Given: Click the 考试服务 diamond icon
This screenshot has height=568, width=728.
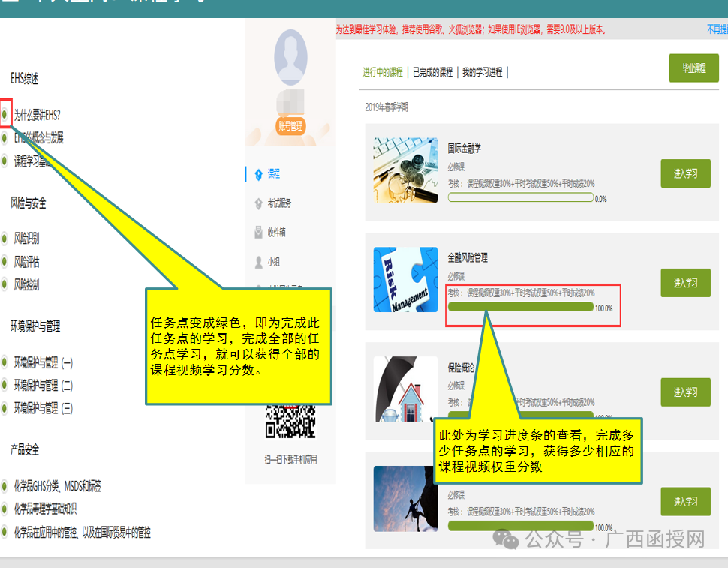Looking at the screenshot, I should (259, 204).
